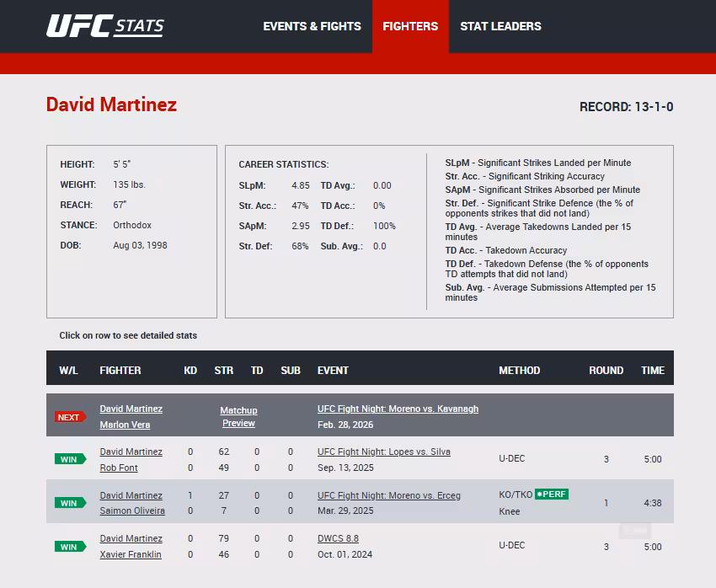Click the WIN badge beside the Rob Font fight
This screenshot has height=588, width=716.
pos(70,459)
